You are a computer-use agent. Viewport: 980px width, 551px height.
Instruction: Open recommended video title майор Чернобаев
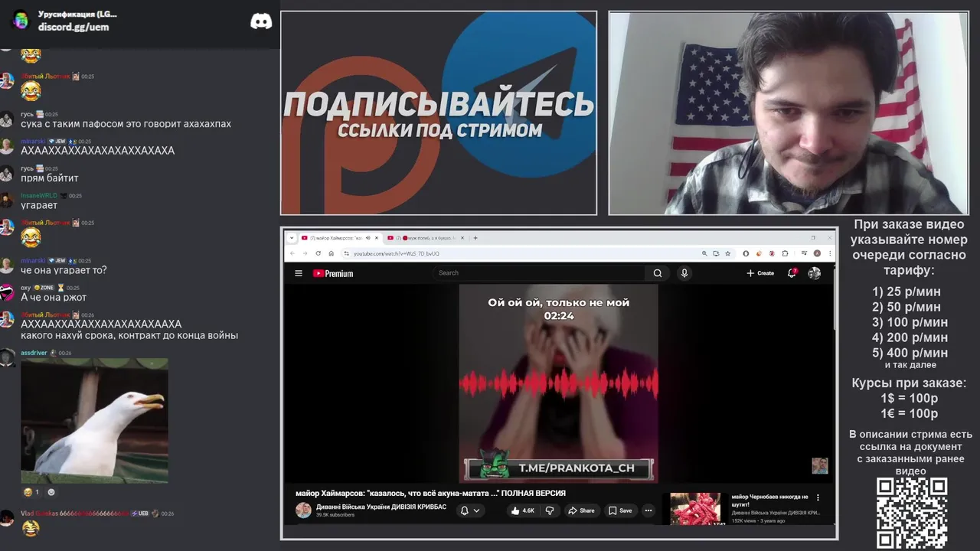769,500
